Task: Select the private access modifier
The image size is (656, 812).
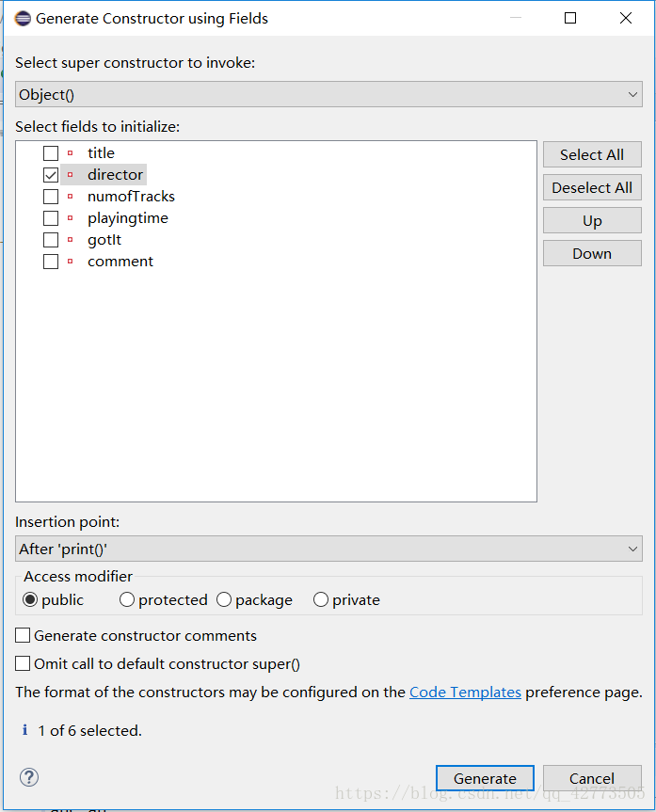Action: click(x=321, y=599)
